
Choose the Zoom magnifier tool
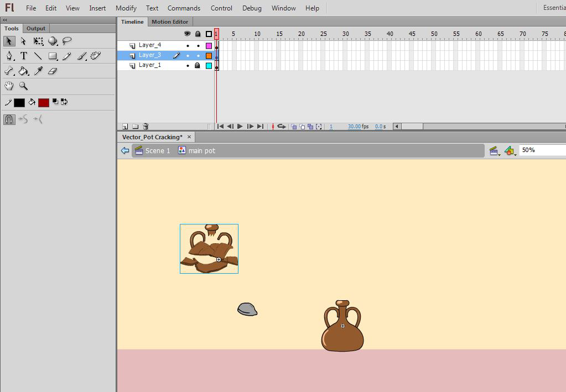[24, 86]
